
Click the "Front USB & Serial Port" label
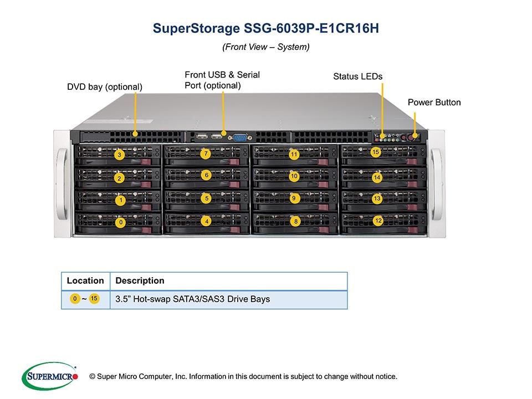click(x=222, y=80)
